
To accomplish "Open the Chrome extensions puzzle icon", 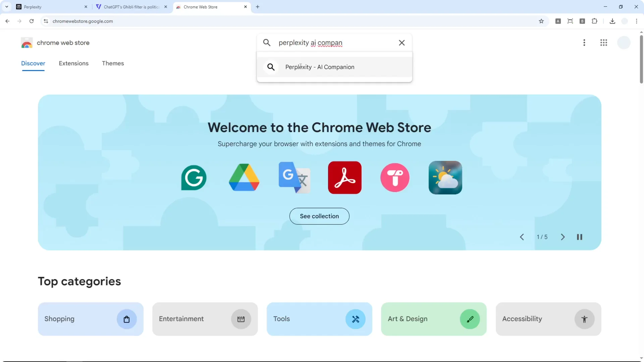I will [594, 21].
